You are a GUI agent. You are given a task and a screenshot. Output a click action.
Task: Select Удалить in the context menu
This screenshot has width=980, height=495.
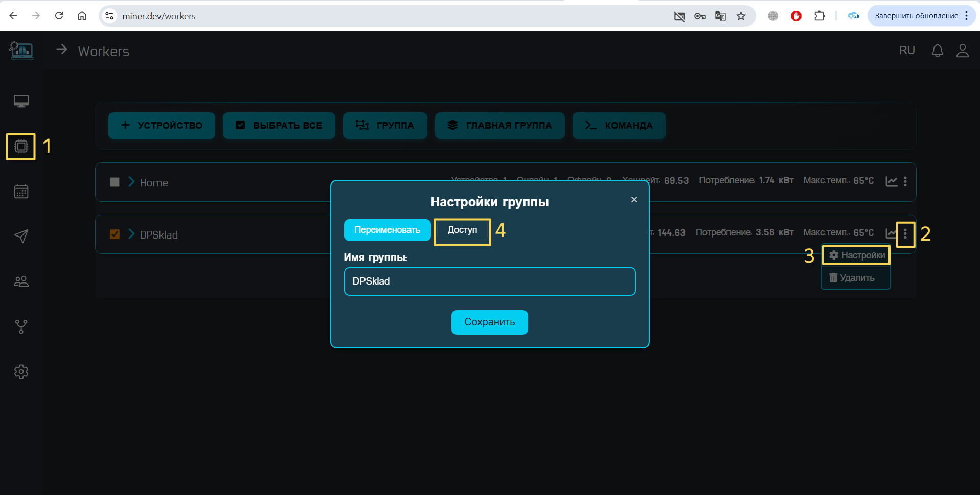click(855, 277)
